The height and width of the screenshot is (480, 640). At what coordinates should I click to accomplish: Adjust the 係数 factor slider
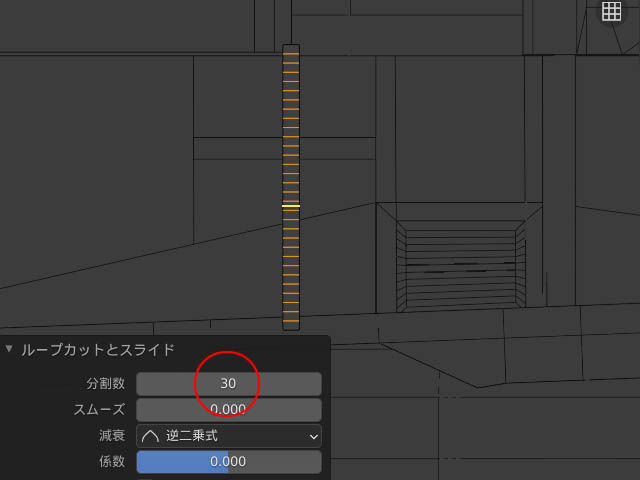(229, 462)
